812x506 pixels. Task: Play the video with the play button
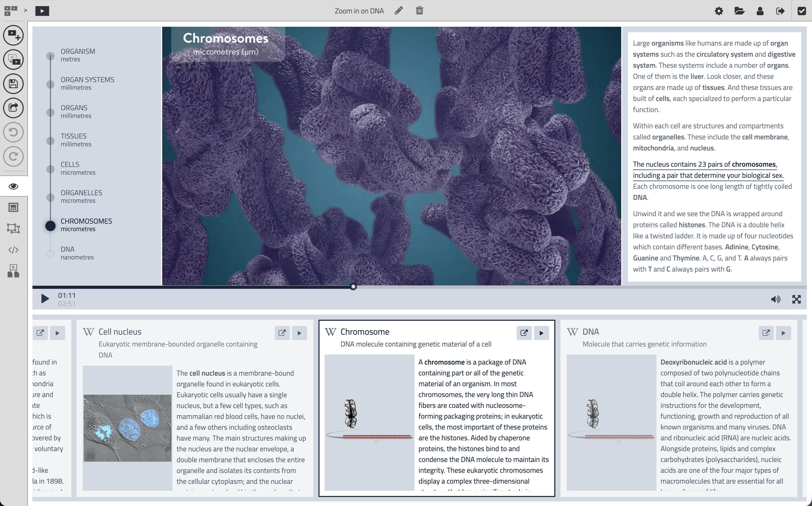point(45,299)
